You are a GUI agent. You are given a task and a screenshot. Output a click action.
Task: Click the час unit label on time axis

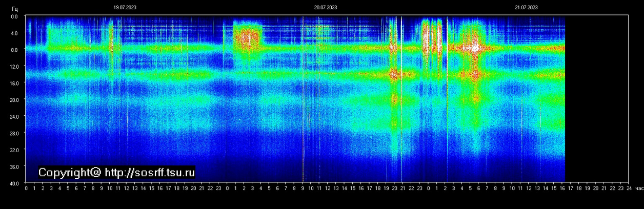coord(639,189)
